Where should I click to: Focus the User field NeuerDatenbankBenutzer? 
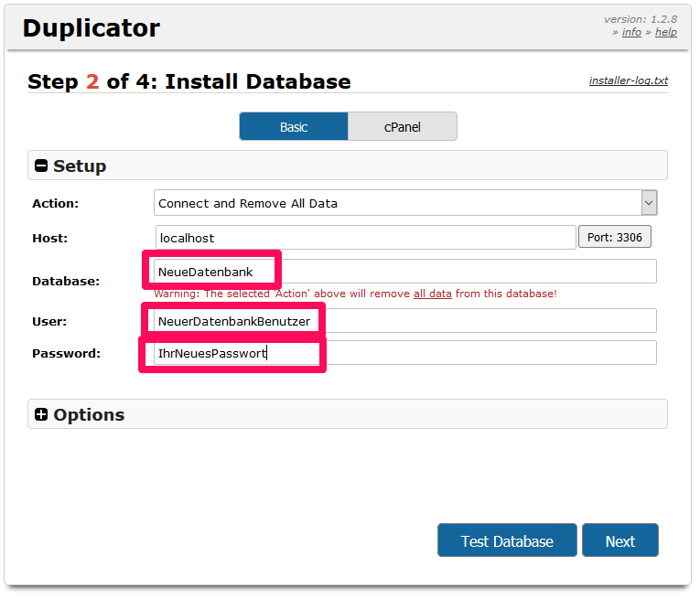point(405,321)
